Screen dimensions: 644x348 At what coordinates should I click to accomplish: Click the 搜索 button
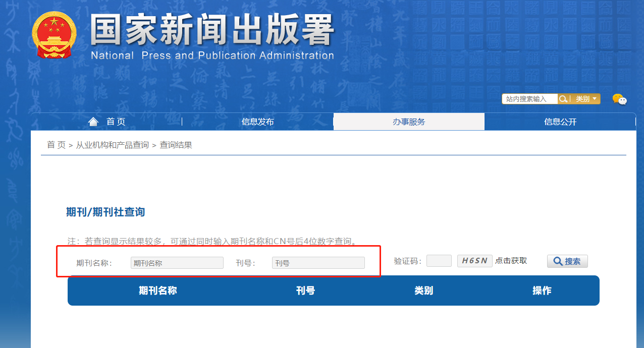click(567, 261)
